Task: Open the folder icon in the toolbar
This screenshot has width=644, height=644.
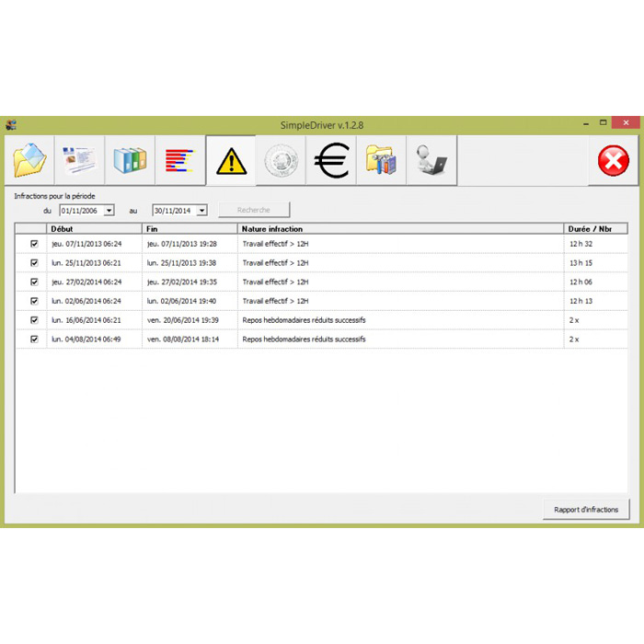Action: [29, 160]
